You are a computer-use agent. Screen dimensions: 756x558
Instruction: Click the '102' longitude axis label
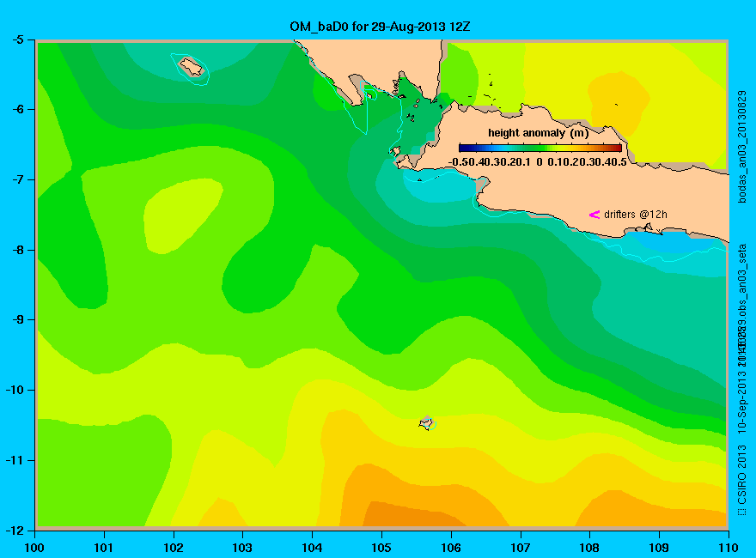(x=173, y=548)
